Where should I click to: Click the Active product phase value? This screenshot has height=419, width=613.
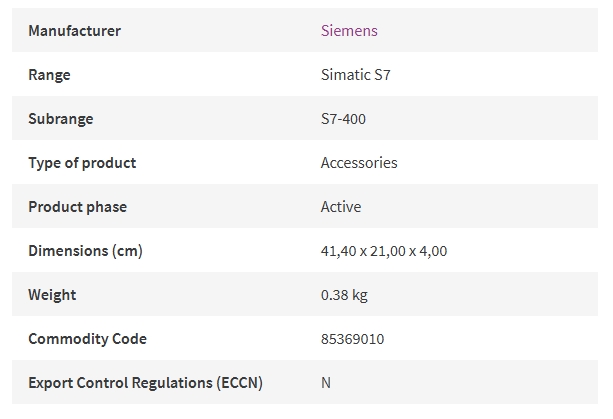[341, 207]
